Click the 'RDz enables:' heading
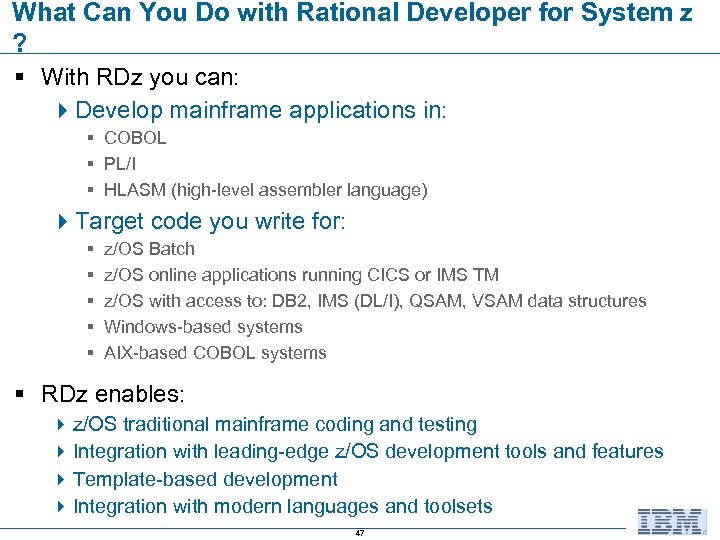 point(112,394)
